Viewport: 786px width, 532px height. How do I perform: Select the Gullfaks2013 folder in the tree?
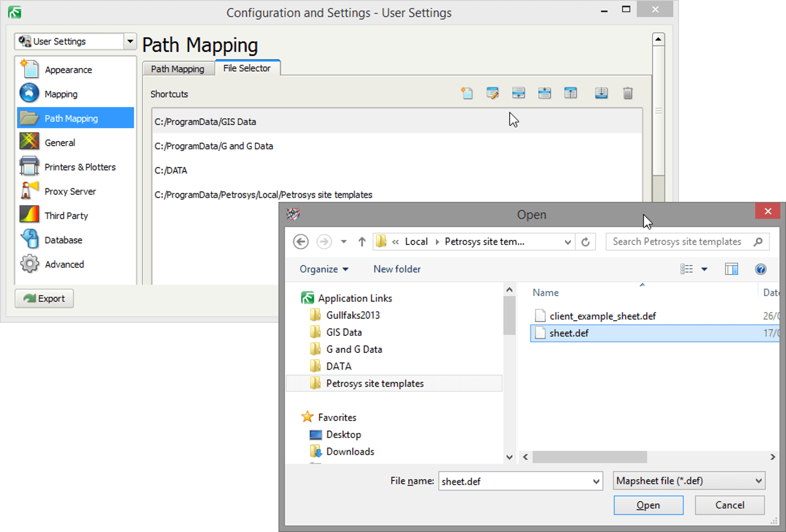[x=353, y=316]
